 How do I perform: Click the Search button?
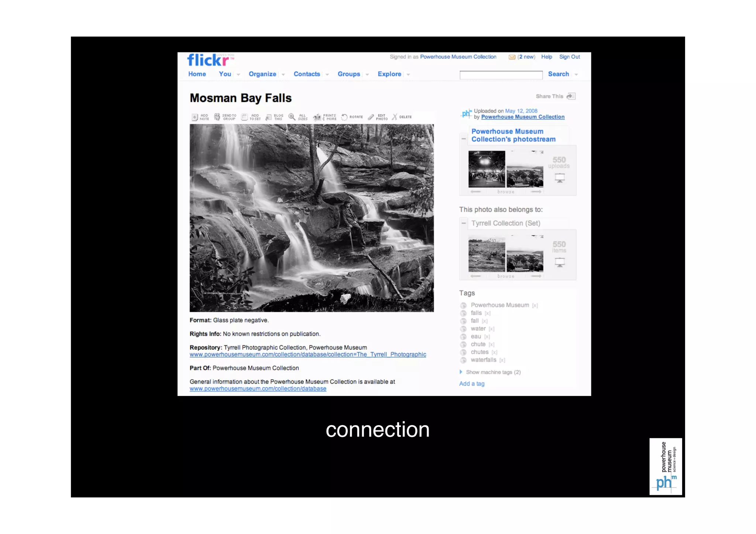(559, 74)
